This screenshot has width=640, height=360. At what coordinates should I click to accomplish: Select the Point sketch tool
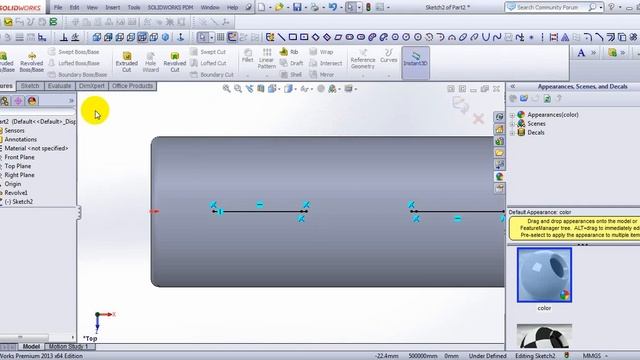tap(531, 38)
